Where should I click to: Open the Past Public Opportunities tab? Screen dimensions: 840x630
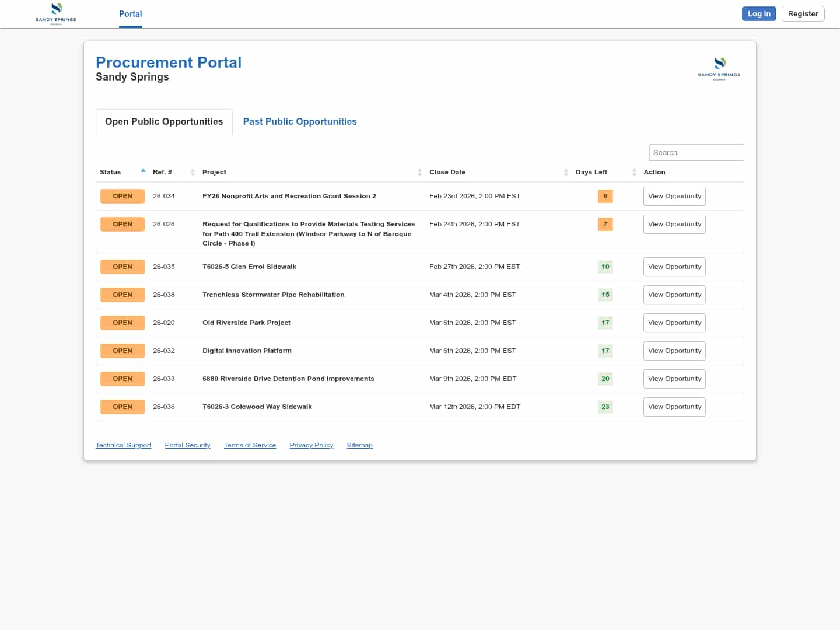[x=300, y=122]
